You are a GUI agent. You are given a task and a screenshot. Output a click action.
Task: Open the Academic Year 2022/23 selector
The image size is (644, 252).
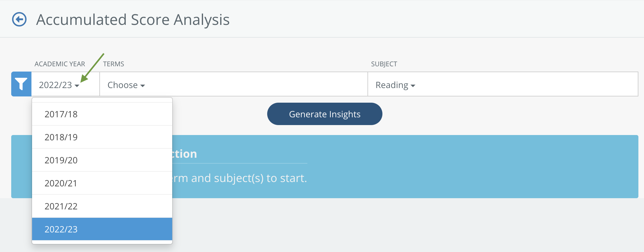[x=65, y=84]
